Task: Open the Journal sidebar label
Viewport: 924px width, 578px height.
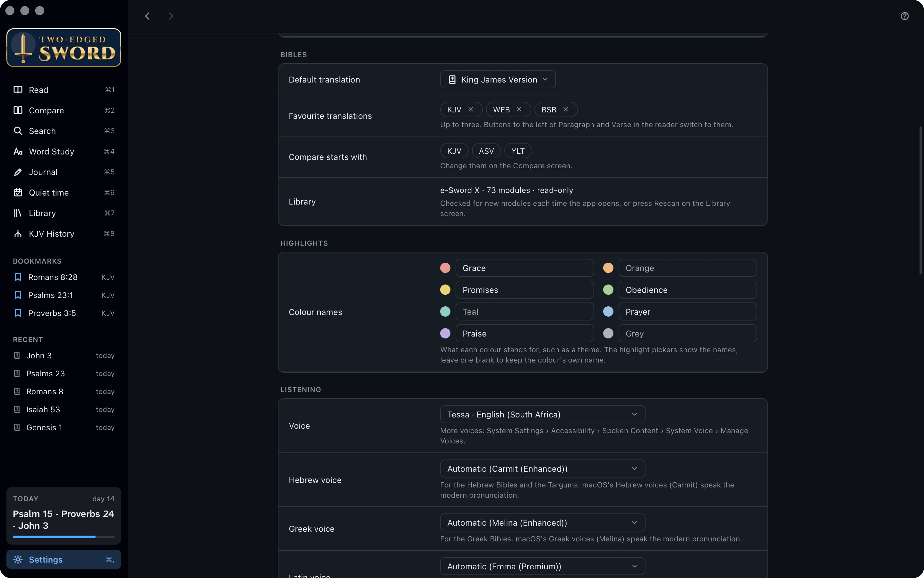Action: point(43,172)
